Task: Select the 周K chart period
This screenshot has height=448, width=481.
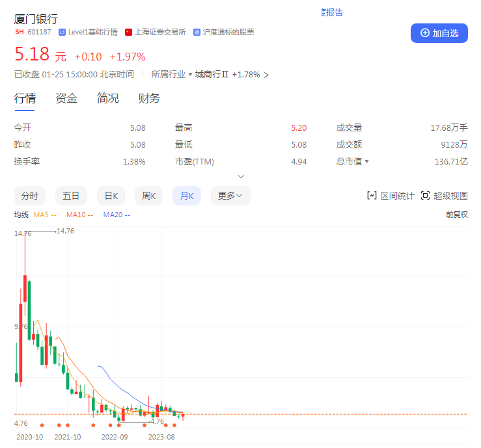Action: point(148,196)
